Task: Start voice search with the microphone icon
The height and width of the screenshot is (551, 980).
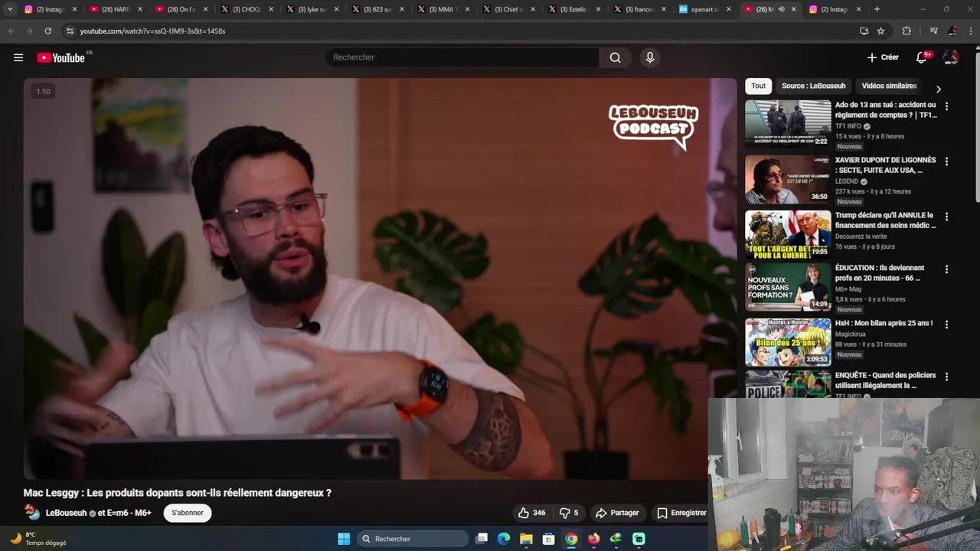Action: [x=650, y=57]
